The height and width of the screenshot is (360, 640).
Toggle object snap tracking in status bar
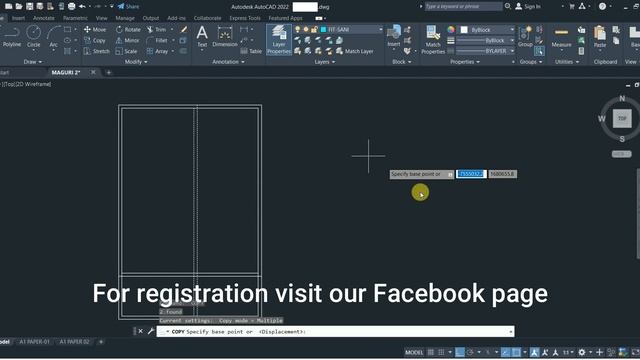click(x=505, y=352)
